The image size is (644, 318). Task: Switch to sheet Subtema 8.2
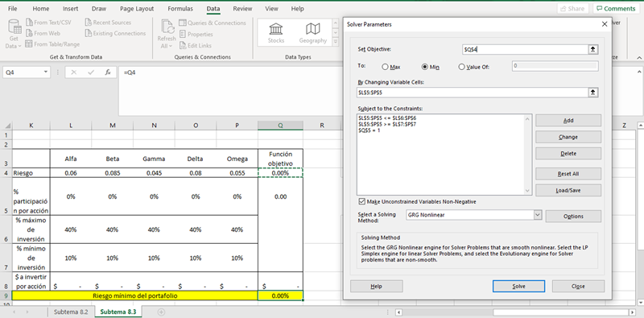(x=71, y=312)
